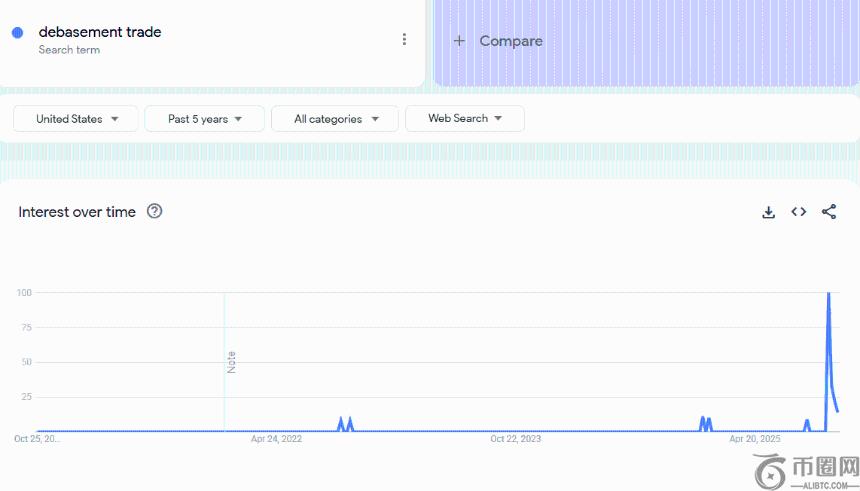This screenshot has width=860, height=491.
Task: Click the Interest over time heading
Action: 77,212
